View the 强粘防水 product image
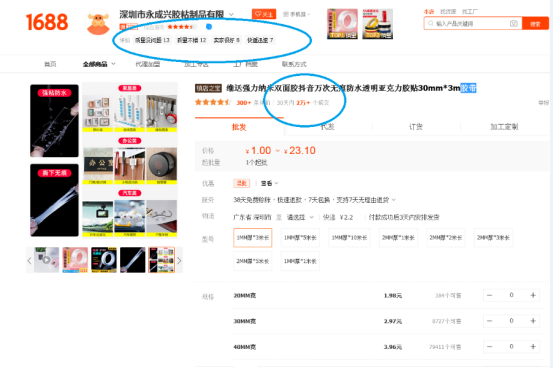The width and height of the screenshot is (553, 368). [54, 121]
